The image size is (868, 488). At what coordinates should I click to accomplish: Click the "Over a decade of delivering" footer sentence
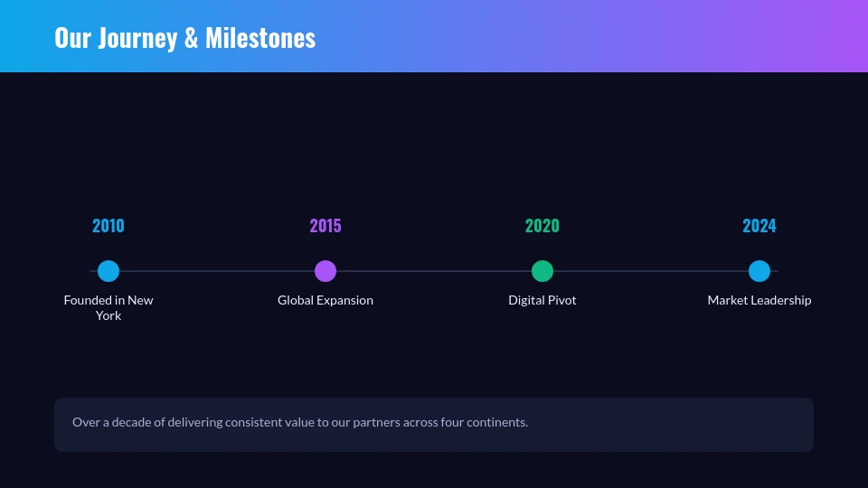pos(300,422)
